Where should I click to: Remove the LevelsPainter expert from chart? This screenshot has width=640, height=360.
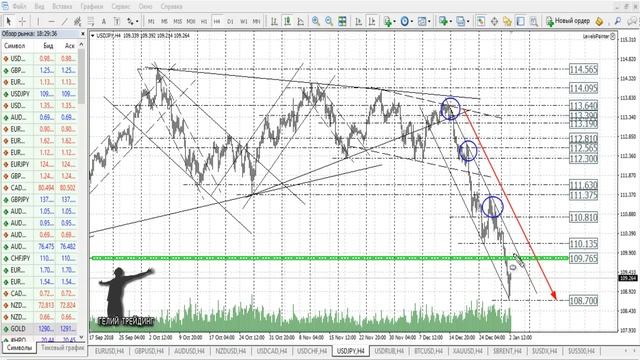point(612,36)
